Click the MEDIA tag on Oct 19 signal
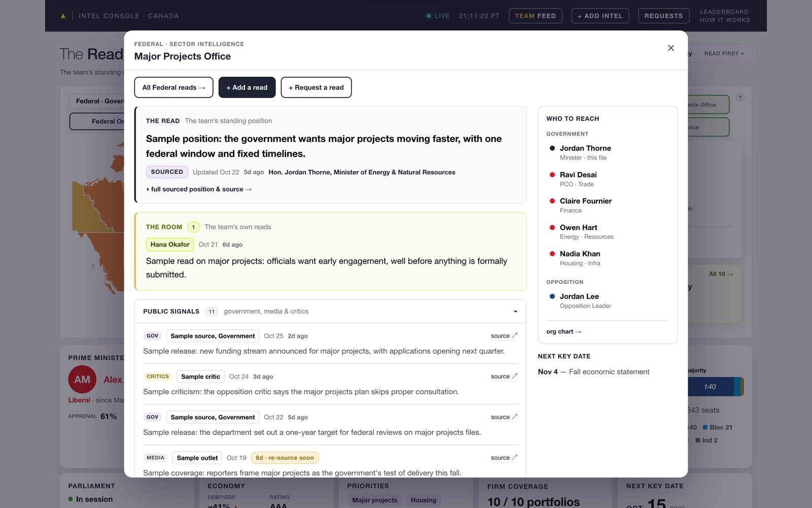The height and width of the screenshot is (508, 812). pos(155,458)
